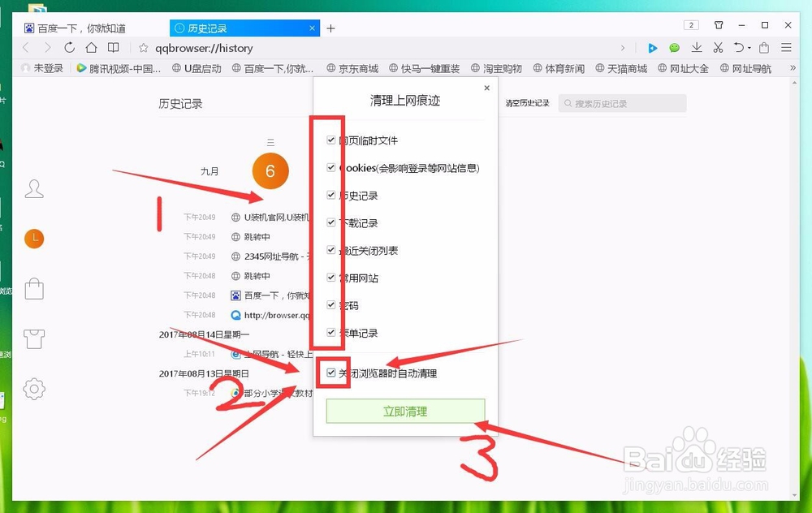Click the blue video acceleration icon
Screen dimensions: 812x513
[x=653, y=48]
